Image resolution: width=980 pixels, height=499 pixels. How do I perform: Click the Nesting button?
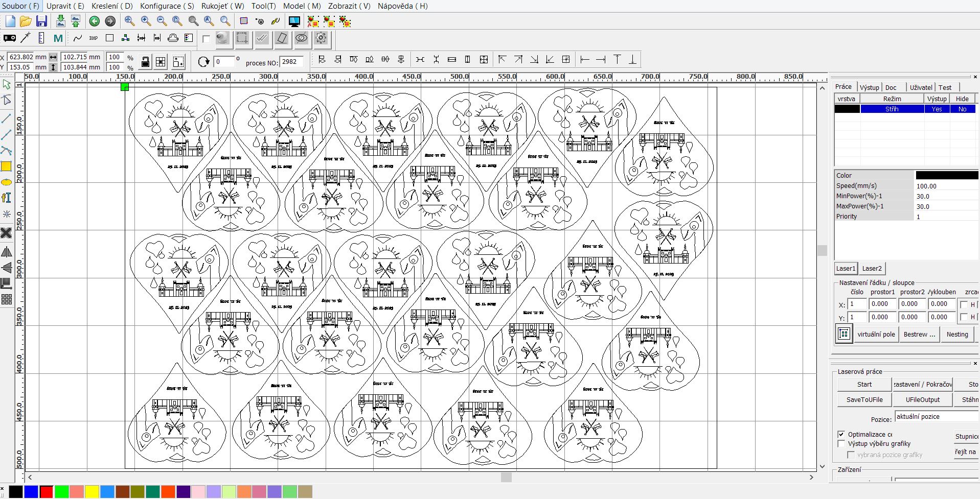click(x=957, y=334)
